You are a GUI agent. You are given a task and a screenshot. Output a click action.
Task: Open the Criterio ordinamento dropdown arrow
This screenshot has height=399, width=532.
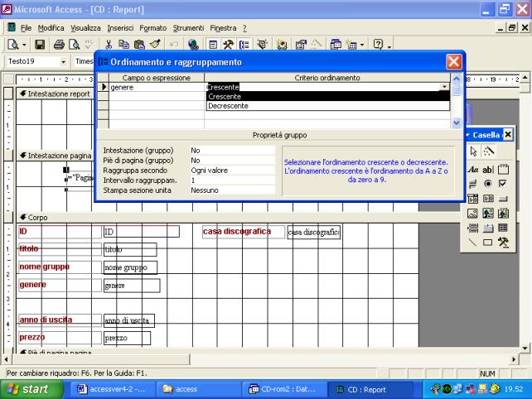445,87
